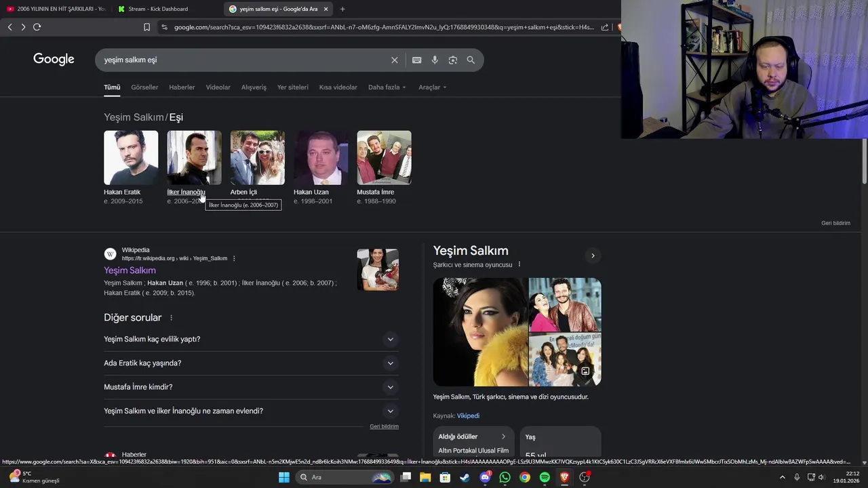The height and width of the screenshot is (488, 868).
Task: Open Task View from taskbar
Action: click(x=406, y=477)
